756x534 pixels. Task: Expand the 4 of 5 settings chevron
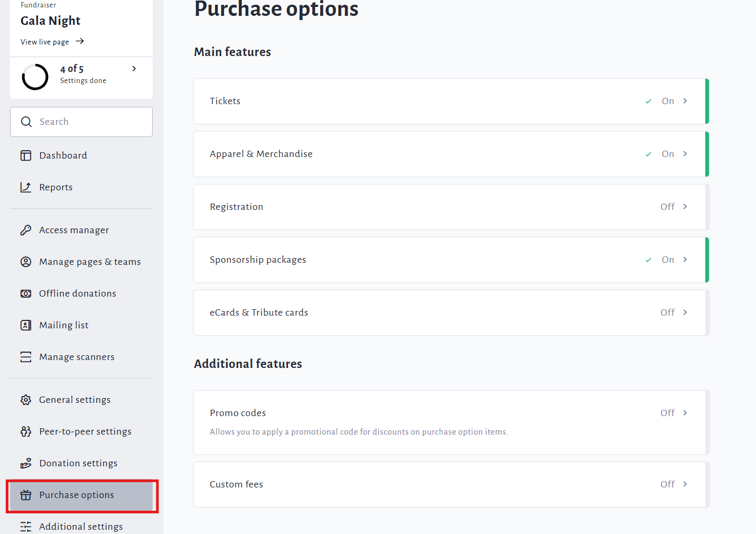[134, 69]
